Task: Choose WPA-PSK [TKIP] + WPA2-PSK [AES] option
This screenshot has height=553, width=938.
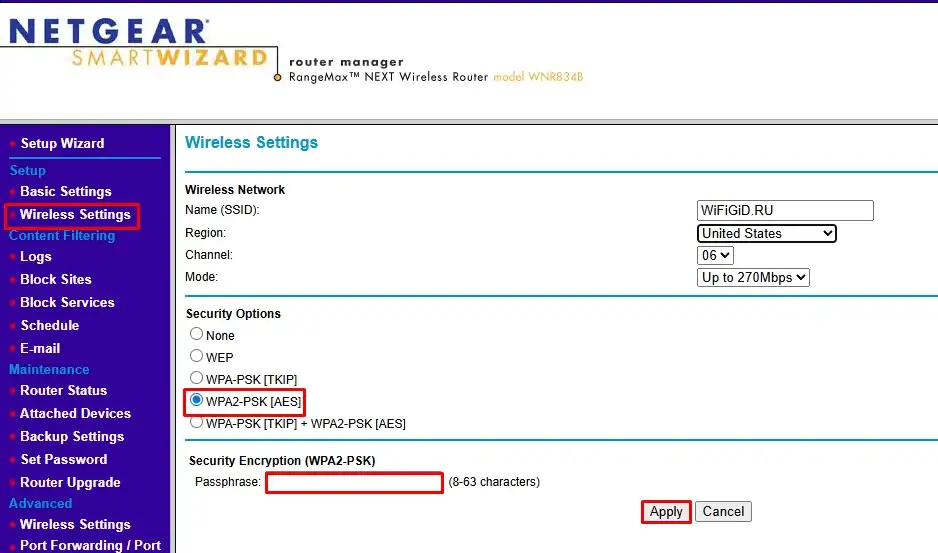Action: (x=197, y=422)
